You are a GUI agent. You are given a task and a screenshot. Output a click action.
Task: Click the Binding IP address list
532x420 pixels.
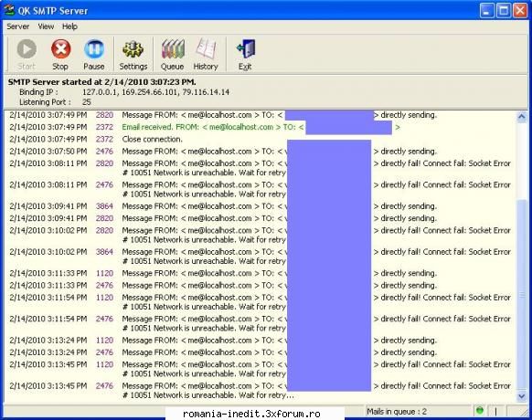point(155,92)
